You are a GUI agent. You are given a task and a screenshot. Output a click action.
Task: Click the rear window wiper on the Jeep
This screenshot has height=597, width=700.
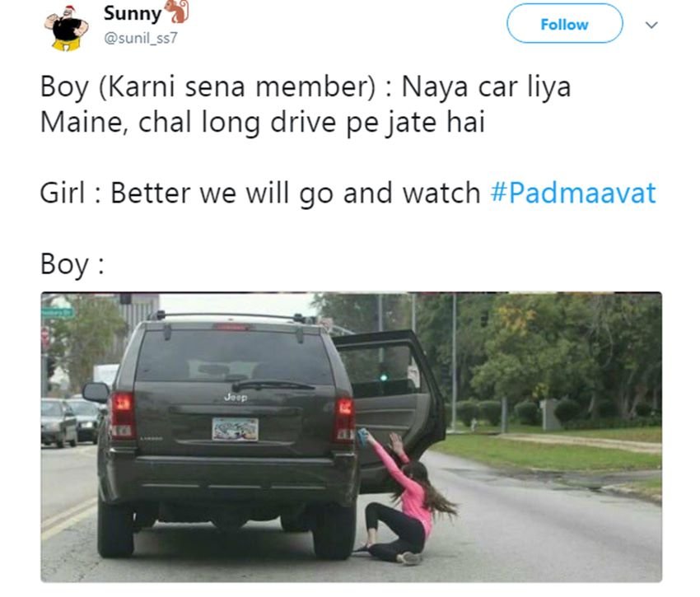[273, 385]
